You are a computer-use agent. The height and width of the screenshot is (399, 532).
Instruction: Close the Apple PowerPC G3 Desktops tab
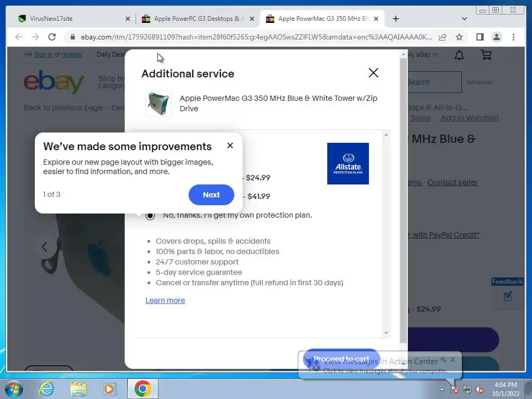252,19
